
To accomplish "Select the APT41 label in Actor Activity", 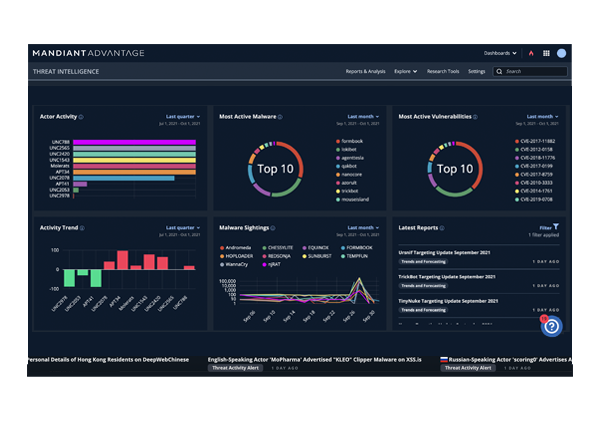I will click(x=62, y=184).
